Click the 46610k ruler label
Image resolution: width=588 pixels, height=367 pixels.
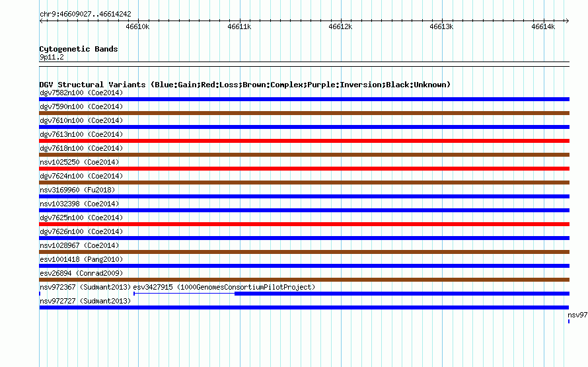coord(137,26)
